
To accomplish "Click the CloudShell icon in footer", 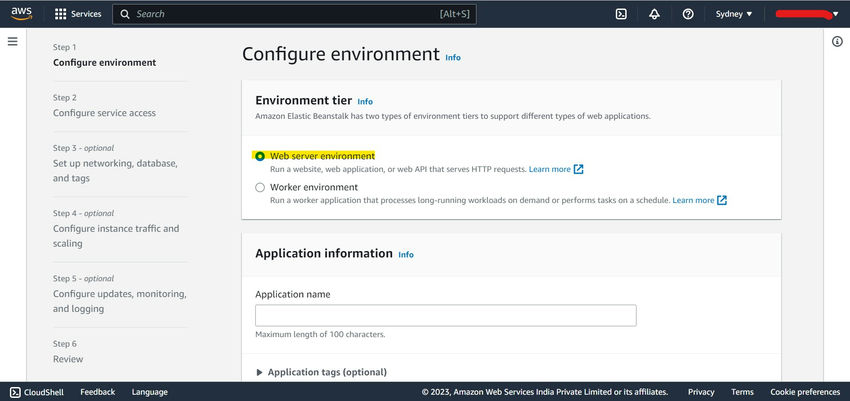I will point(16,392).
